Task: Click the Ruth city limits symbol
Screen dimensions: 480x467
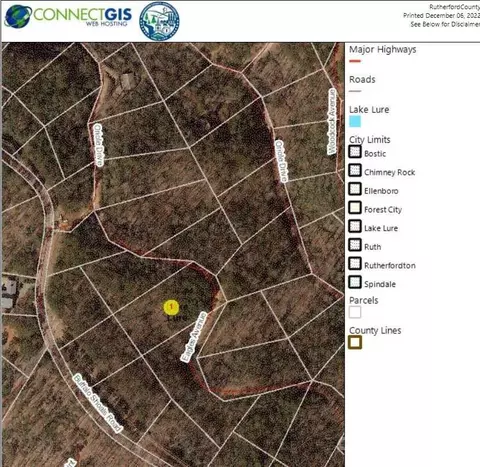Action: click(x=355, y=245)
